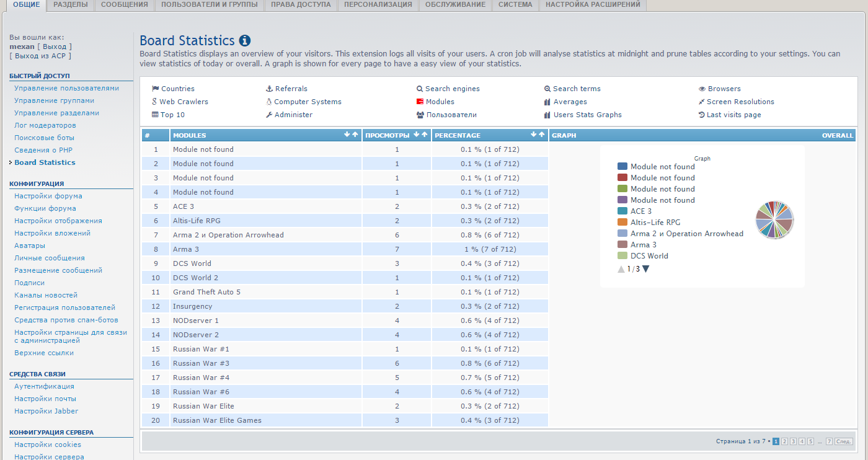Open Countries statistics with flag icon
Screen dimensions: 868x460
click(174, 89)
